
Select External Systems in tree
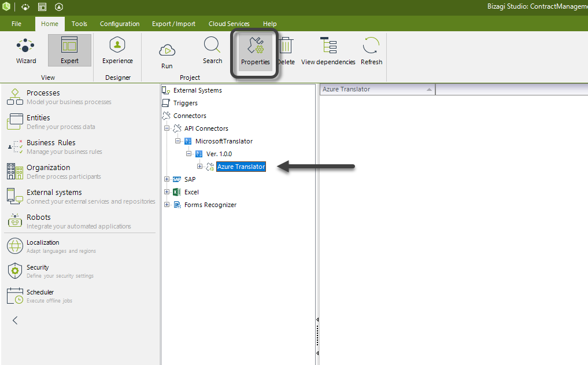[197, 90]
